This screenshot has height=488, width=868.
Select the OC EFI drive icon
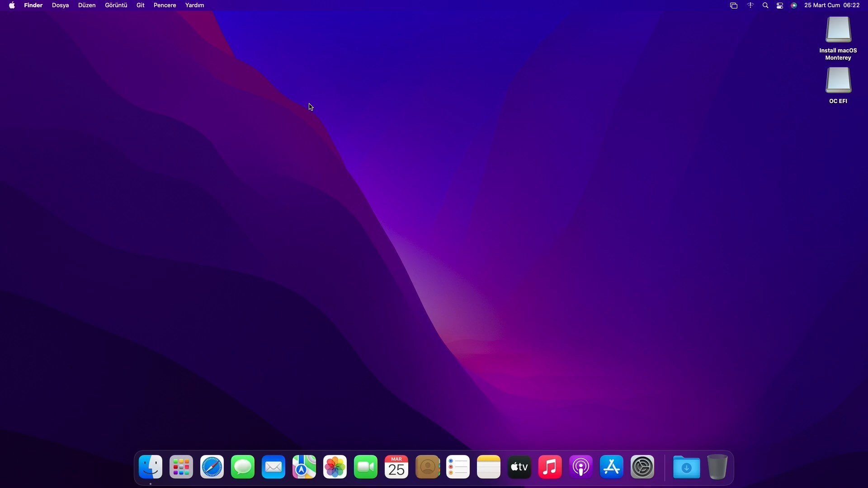[838, 80]
